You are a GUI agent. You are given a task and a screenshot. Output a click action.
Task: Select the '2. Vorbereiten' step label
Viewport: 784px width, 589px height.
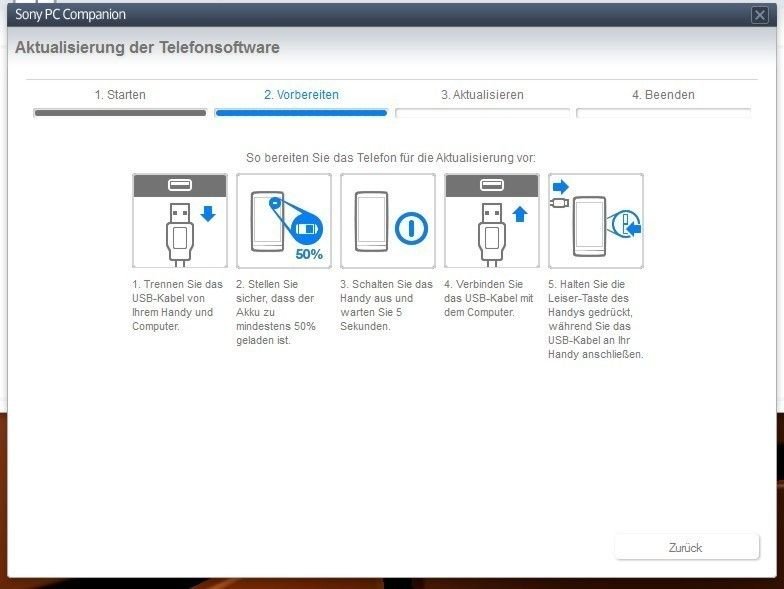301,95
